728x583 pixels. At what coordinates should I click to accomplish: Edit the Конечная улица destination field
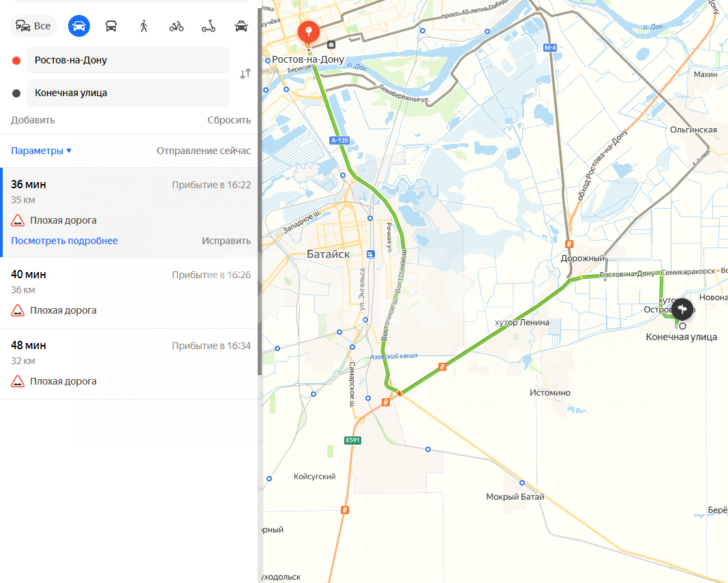(127, 93)
